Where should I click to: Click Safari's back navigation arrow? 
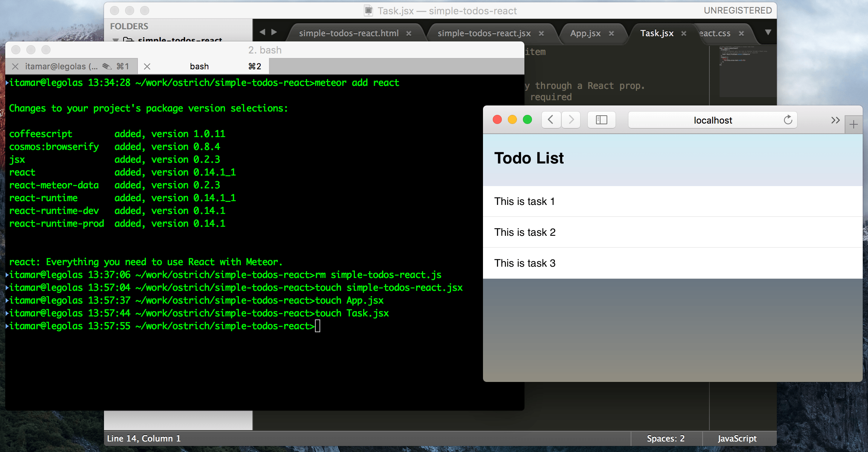pyautogui.click(x=551, y=120)
